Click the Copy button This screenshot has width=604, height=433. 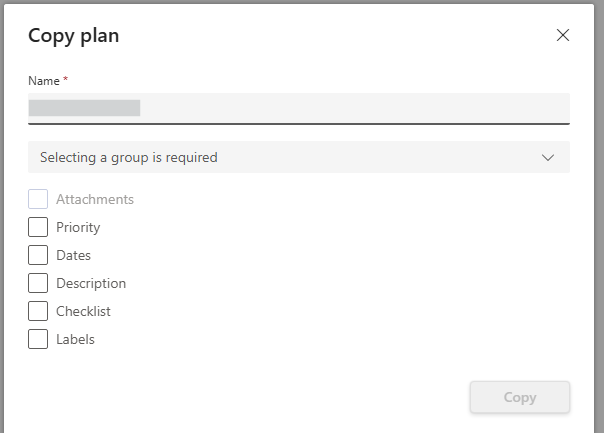click(x=520, y=397)
